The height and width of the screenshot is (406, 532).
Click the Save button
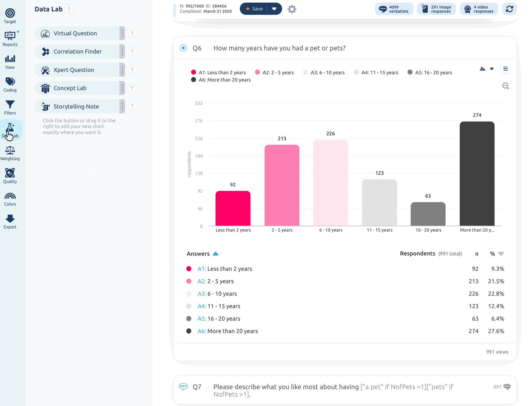(x=254, y=9)
